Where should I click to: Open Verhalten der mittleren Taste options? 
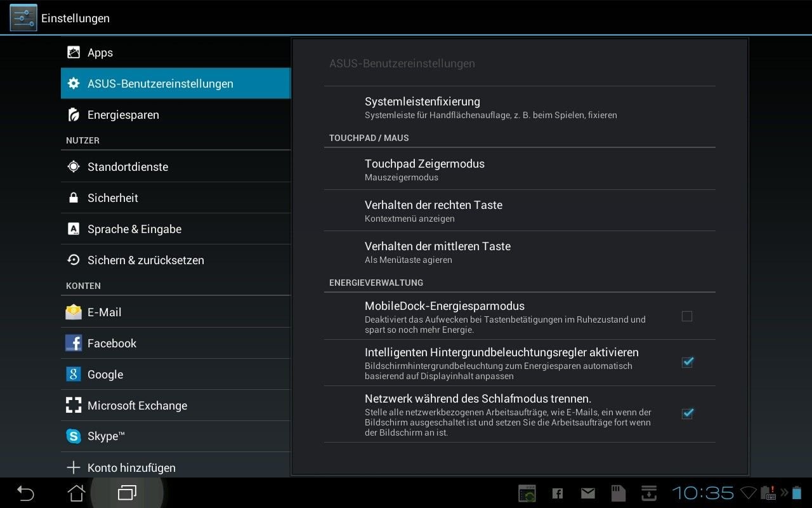pyautogui.click(x=520, y=251)
